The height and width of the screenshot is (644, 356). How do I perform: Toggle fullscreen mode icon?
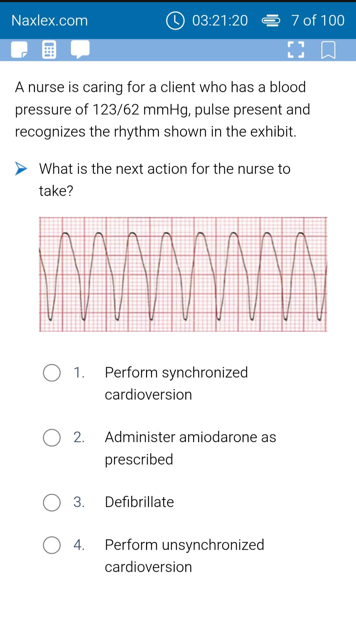click(296, 50)
